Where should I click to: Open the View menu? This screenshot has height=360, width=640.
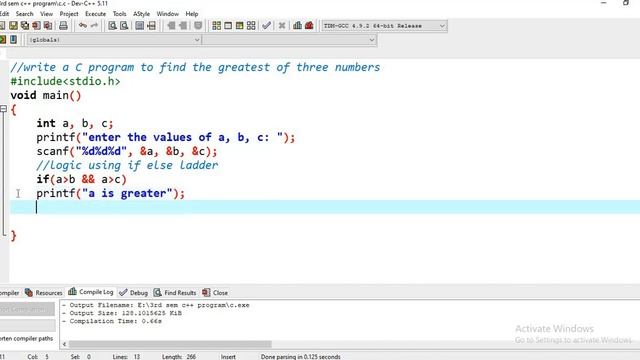[46, 14]
